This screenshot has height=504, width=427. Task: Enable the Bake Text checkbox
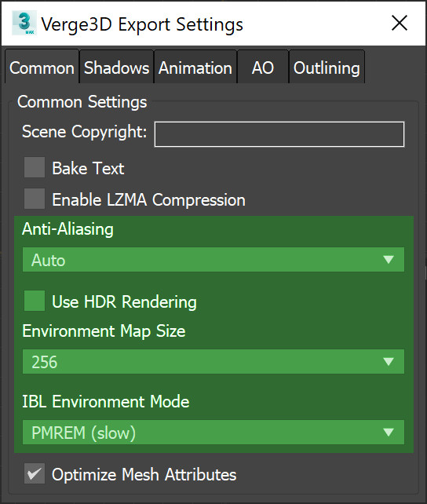(x=35, y=167)
